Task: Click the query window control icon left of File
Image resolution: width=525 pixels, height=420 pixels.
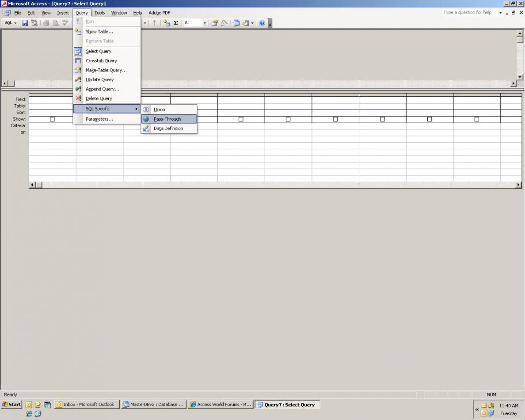Action: (8, 13)
